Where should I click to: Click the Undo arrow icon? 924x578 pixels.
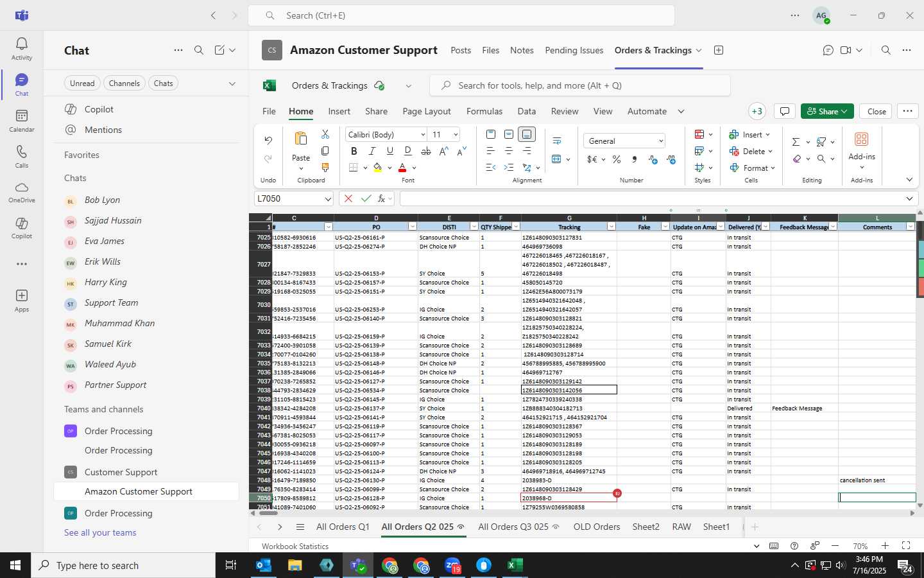coord(268,141)
